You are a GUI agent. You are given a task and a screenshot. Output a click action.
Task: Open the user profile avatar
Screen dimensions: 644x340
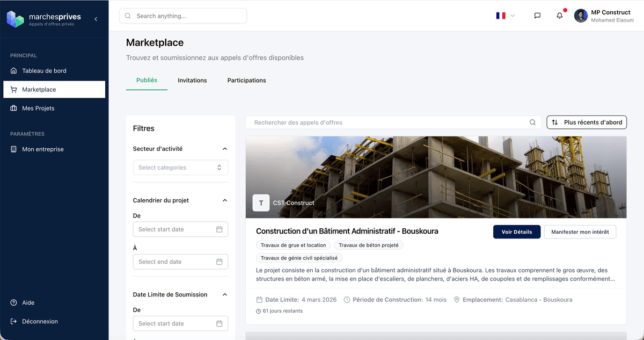[581, 16]
